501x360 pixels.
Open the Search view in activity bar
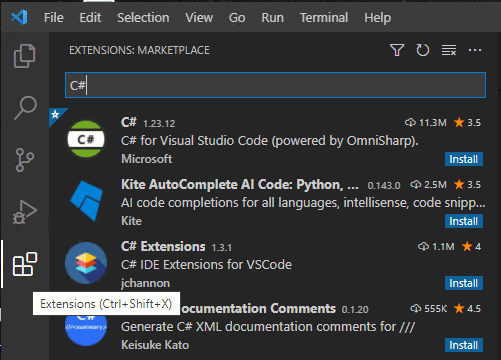point(25,108)
